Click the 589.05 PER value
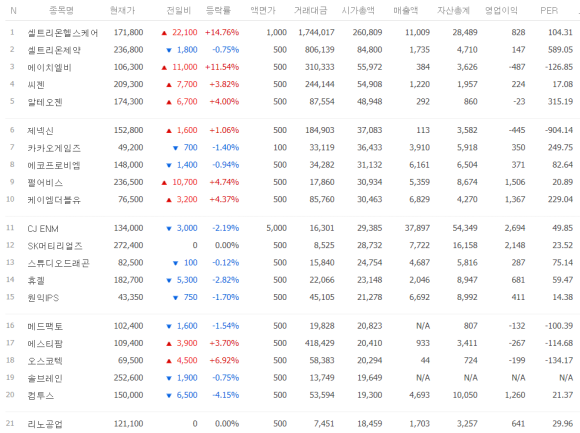Screen dimensions: 580x433 point(560,50)
